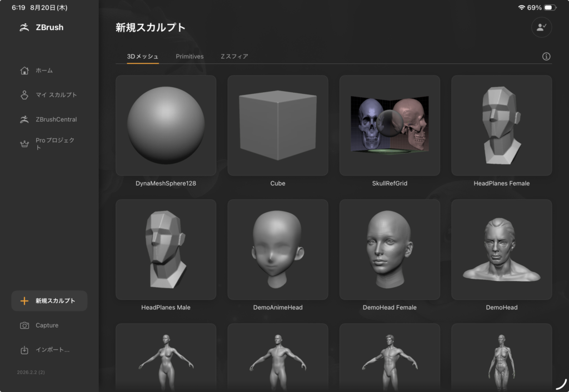Click the DynaMeshSphere128 label
Image resolution: width=569 pixels, height=392 pixels.
tap(166, 183)
